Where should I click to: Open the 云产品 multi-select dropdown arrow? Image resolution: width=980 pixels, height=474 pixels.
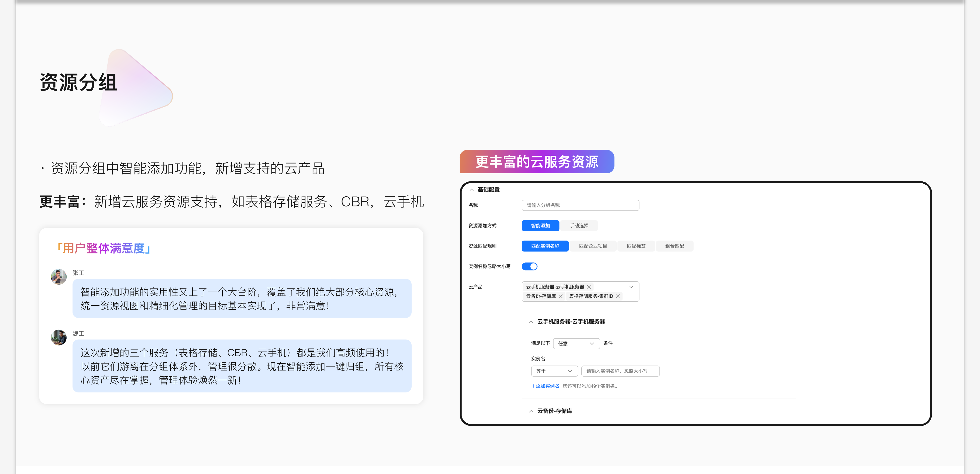(631, 287)
